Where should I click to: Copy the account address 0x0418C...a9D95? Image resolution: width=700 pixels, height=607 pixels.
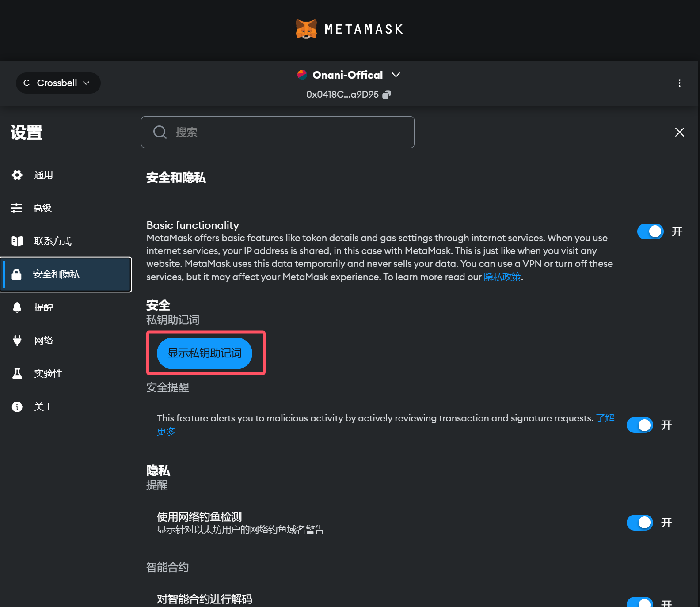387,95
